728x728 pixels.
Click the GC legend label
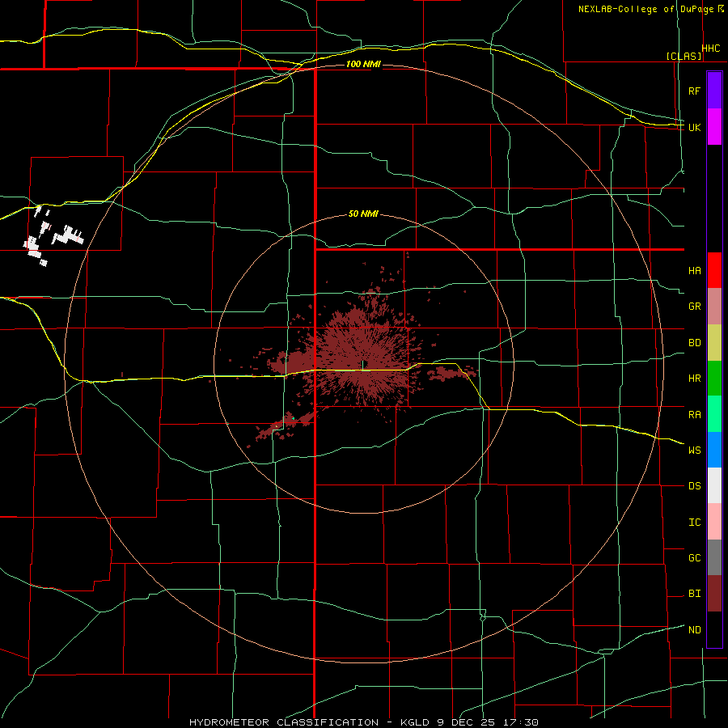[x=694, y=557]
